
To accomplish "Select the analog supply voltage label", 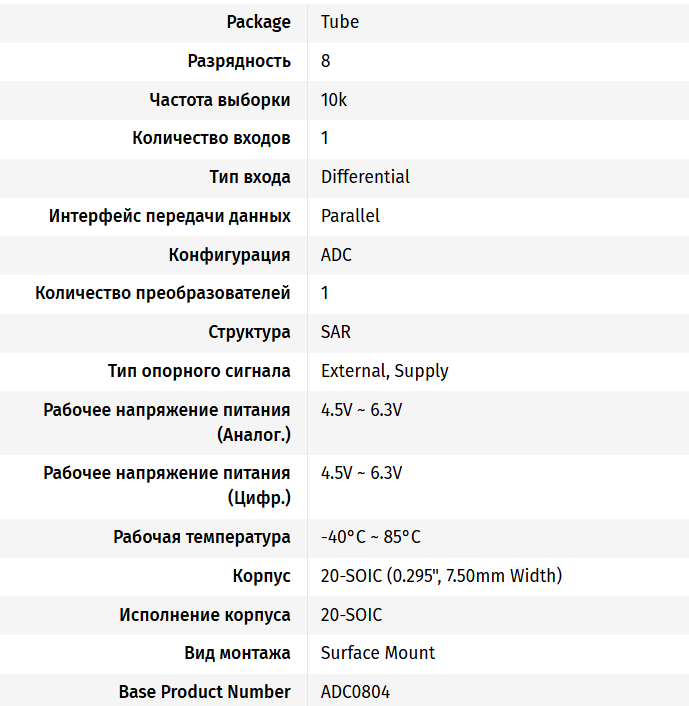I will point(167,422).
